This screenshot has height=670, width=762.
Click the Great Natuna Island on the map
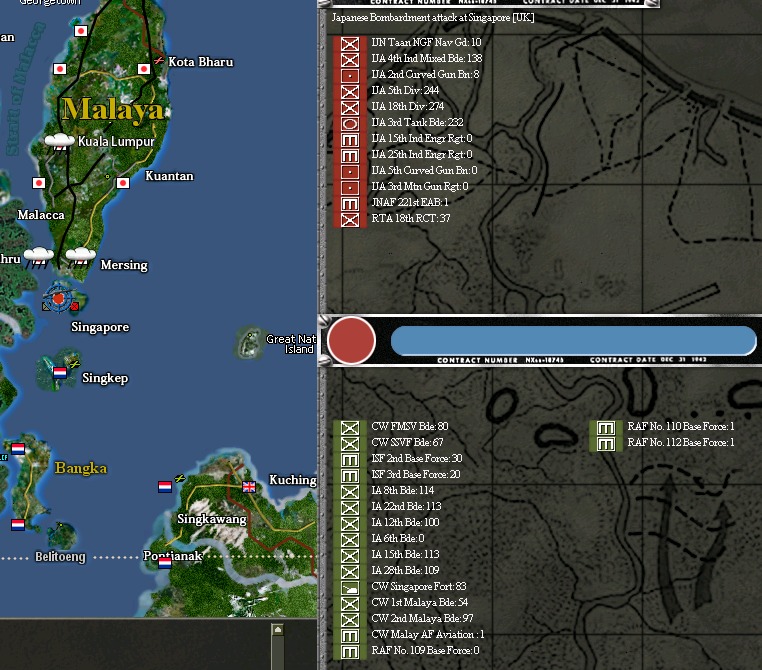click(x=249, y=342)
